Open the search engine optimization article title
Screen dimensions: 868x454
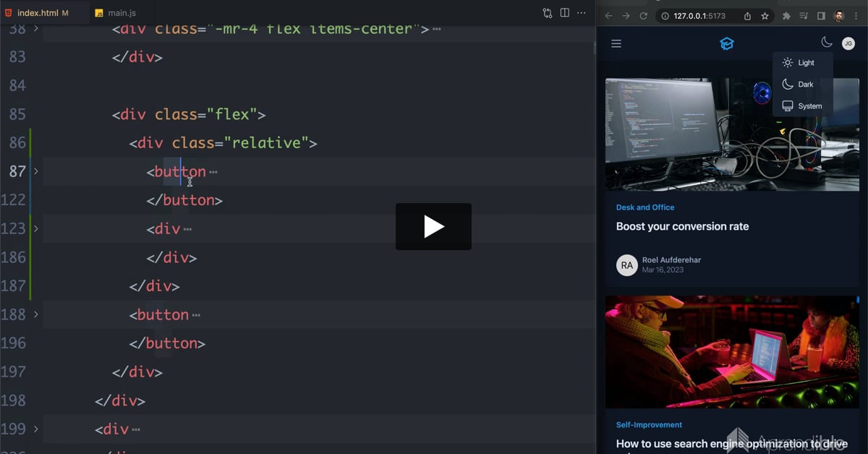(731, 444)
